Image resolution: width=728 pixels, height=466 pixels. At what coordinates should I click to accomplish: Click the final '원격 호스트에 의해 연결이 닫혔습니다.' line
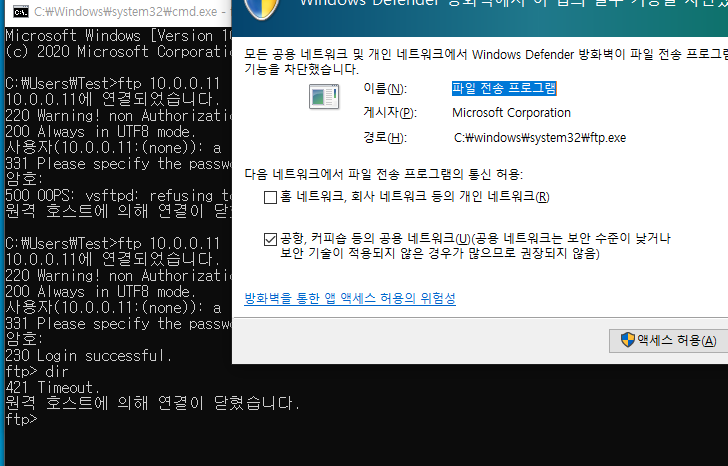153,403
